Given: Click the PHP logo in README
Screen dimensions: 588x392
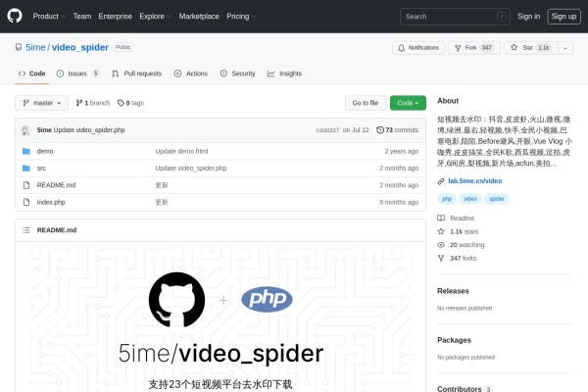Looking at the screenshot, I should click(x=266, y=299).
